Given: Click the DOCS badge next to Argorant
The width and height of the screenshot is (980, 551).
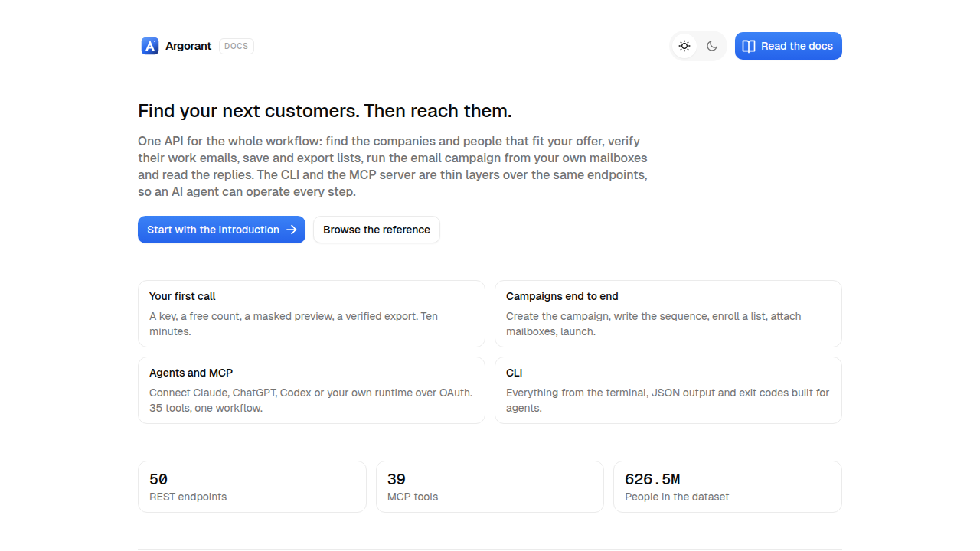Looking at the screenshot, I should click(237, 46).
